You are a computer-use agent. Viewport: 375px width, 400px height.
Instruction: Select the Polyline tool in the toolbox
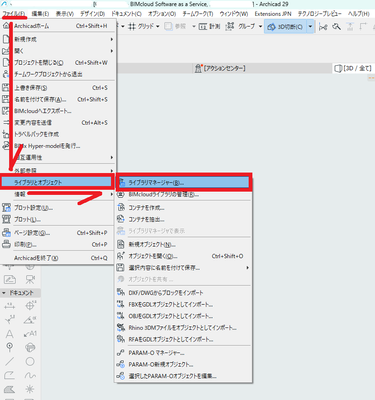click(10, 375)
